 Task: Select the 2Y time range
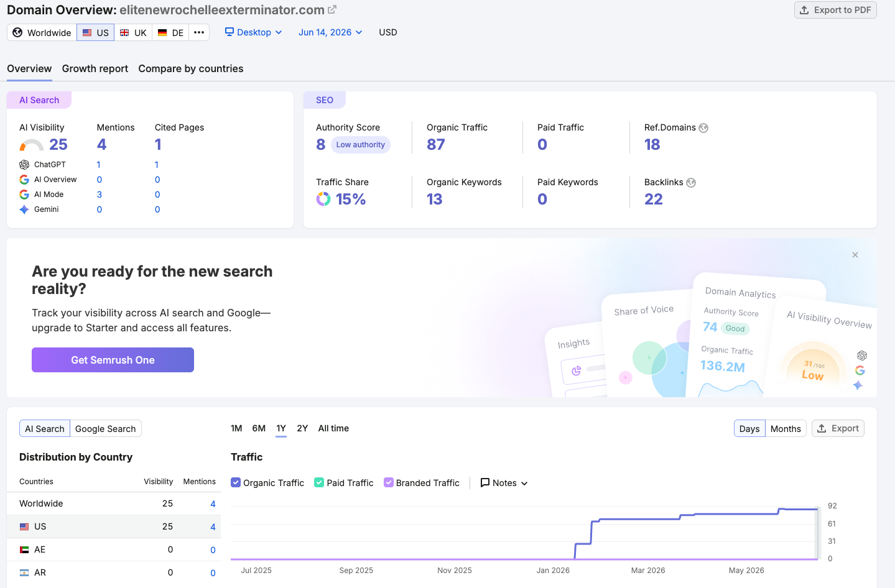pyautogui.click(x=302, y=428)
